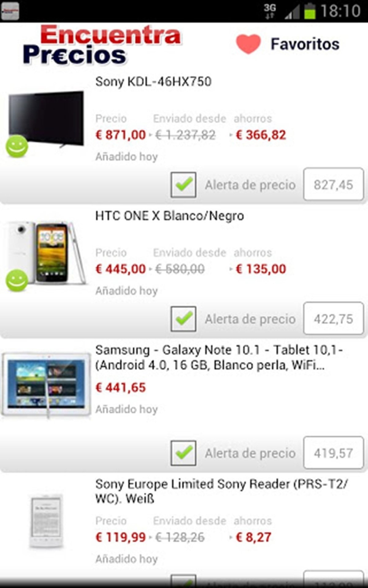Tap the 3G network status icon
This screenshot has width=368, height=588.
[270, 11]
